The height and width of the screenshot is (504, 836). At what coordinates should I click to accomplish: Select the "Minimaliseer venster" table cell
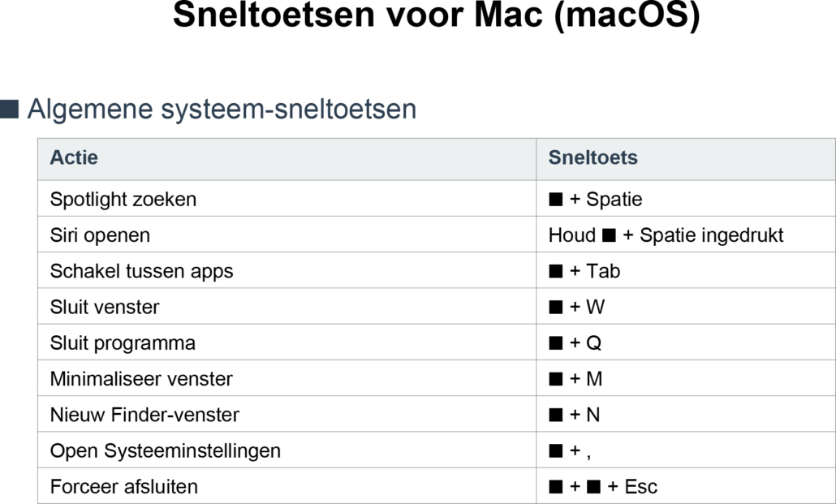point(141,379)
